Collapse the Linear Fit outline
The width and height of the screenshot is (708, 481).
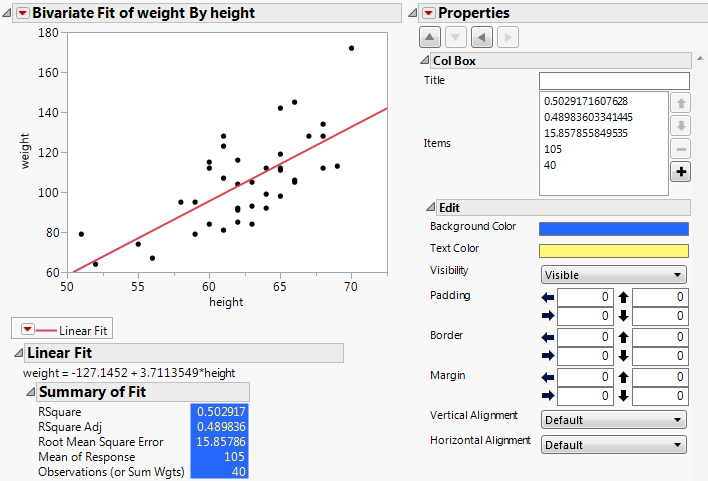(18, 353)
